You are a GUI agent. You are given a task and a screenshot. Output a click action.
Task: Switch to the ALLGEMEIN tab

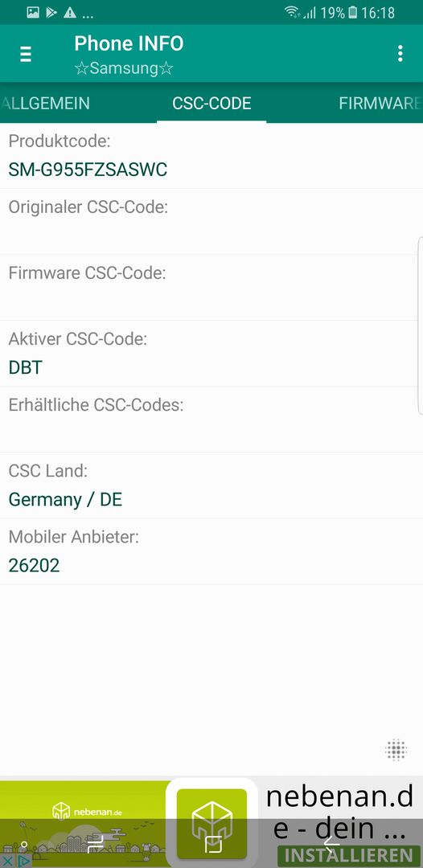45,103
